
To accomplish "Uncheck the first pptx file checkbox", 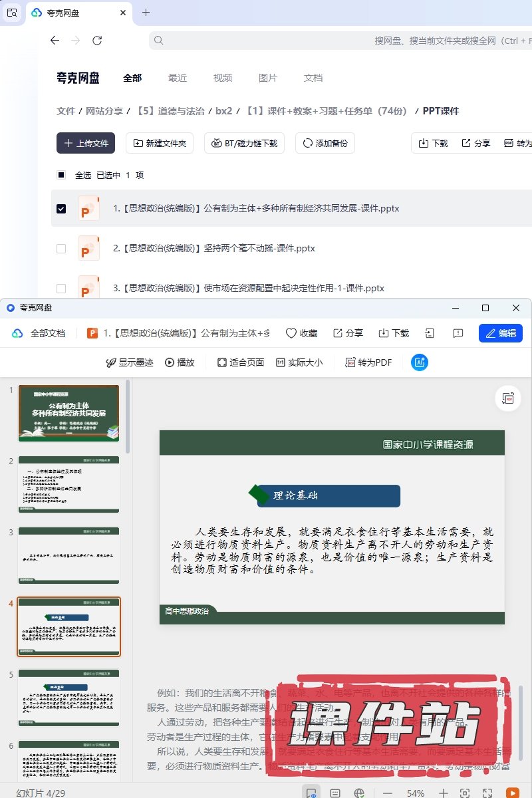I will [x=61, y=208].
